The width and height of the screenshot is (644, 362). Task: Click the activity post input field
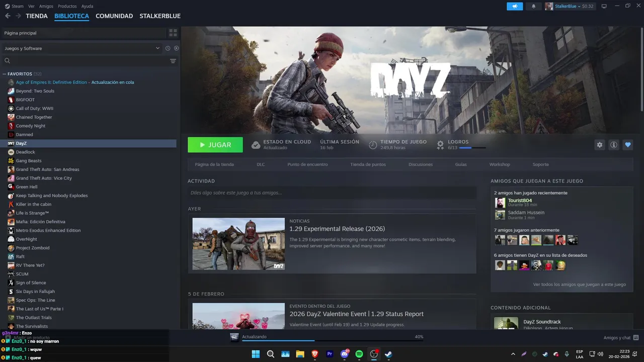pyautogui.click(x=332, y=193)
